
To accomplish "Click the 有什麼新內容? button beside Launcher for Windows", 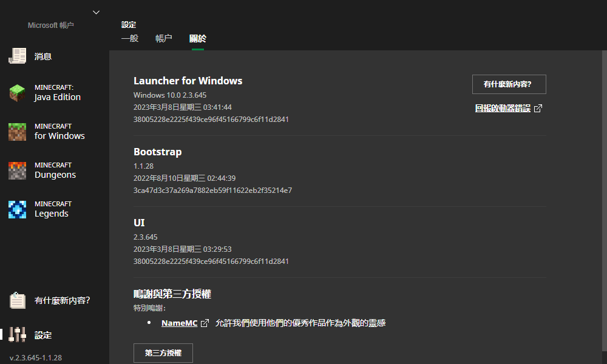I will (x=509, y=84).
